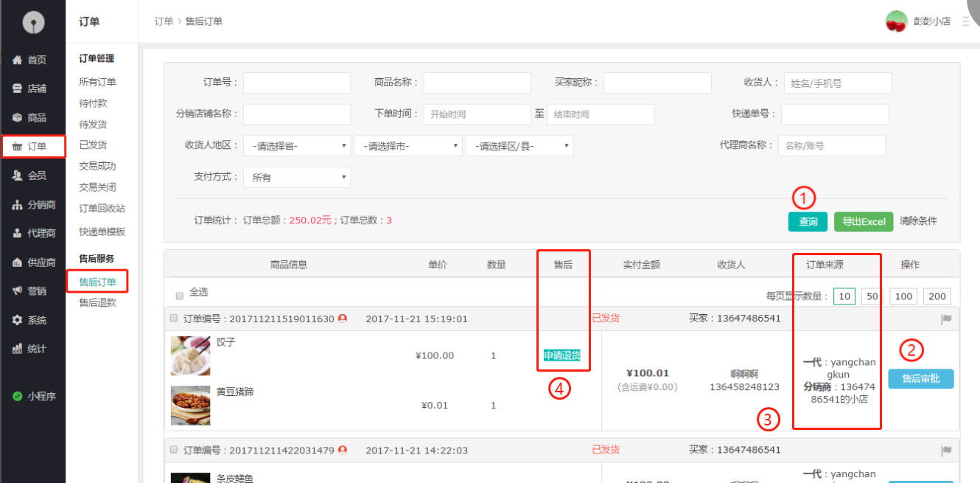Viewport: 980px width, 483px height.
Task: Open 售后退款 in the after-sales menu
Action: [97, 302]
